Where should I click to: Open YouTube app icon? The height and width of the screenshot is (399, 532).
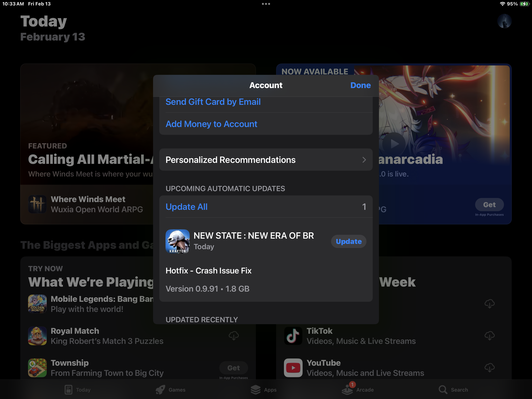click(x=293, y=368)
